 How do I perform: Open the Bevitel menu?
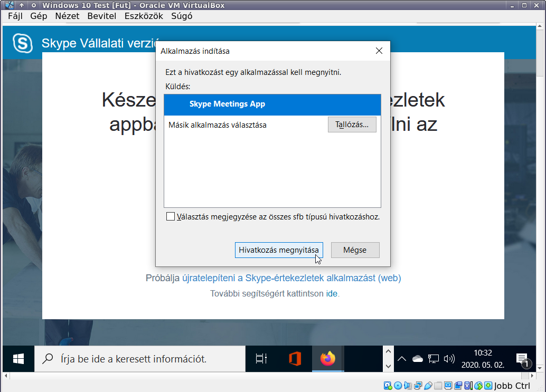click(x=102, y=16)
